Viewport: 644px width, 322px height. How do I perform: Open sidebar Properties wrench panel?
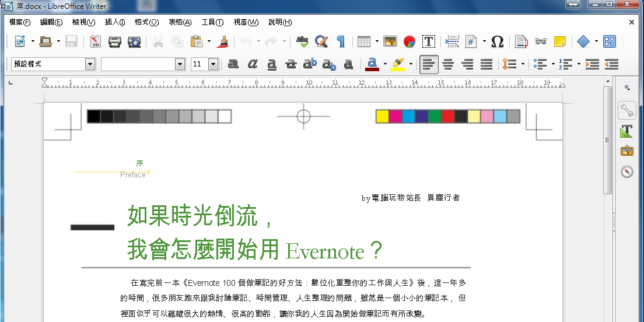[x=626, y=110]
